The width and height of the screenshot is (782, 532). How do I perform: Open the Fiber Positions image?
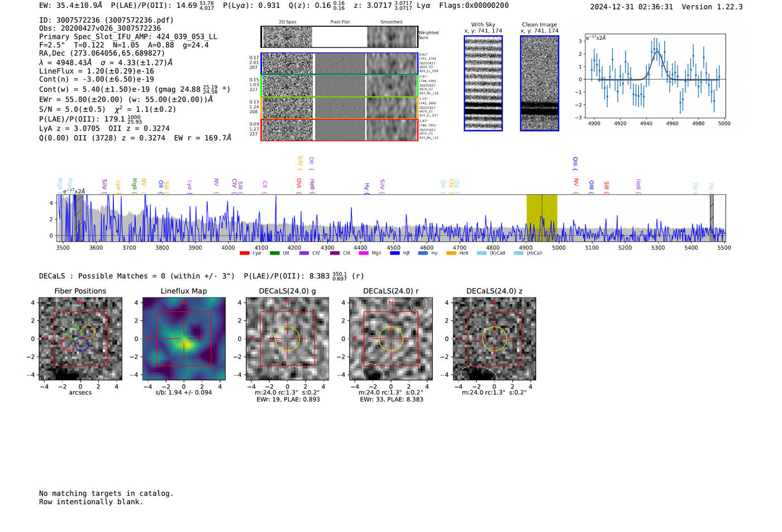tap(80, 339)
